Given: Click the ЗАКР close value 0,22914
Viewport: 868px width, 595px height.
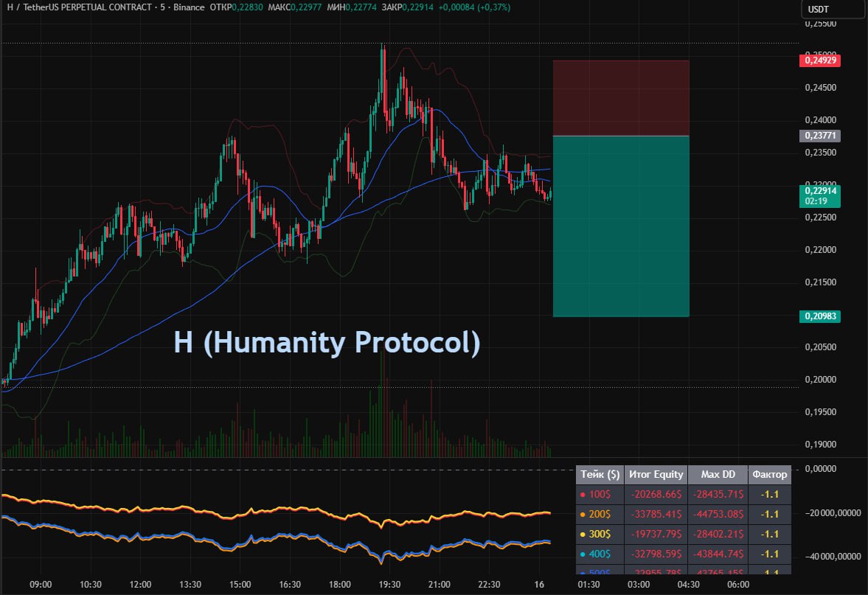Looking at the screenshot, I should [x=418, y=7].
